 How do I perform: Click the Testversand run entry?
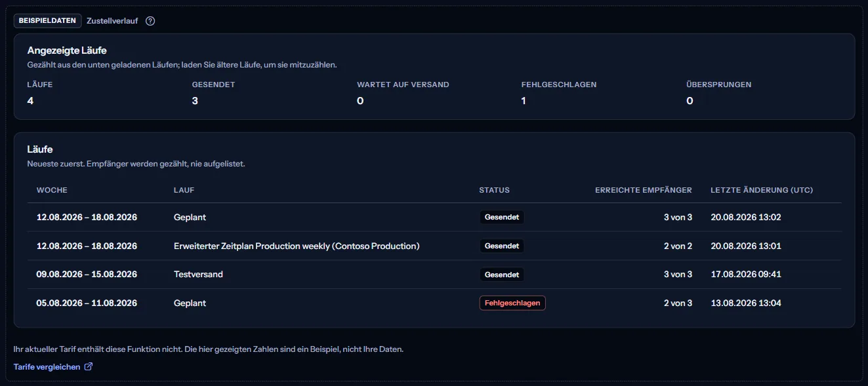pos(198,275)
